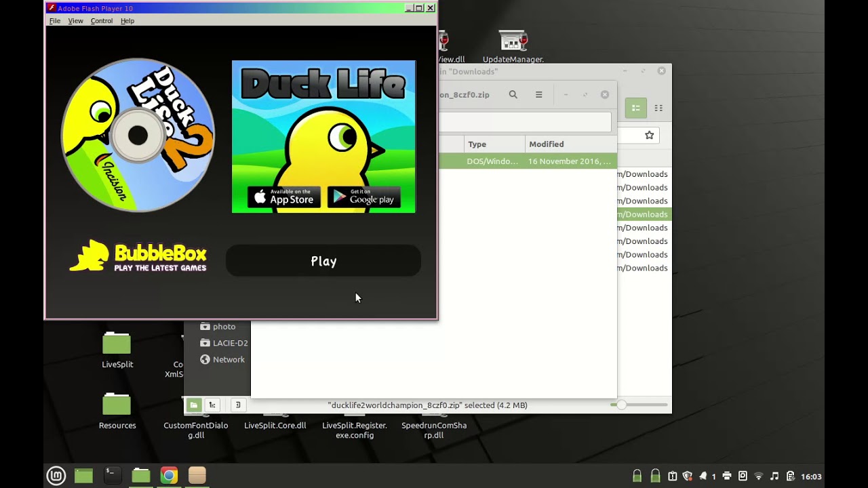The height and width of the screenshot is (488, 868).
Task: Toggle the tree view sidebar button
Action: point(212,405)
